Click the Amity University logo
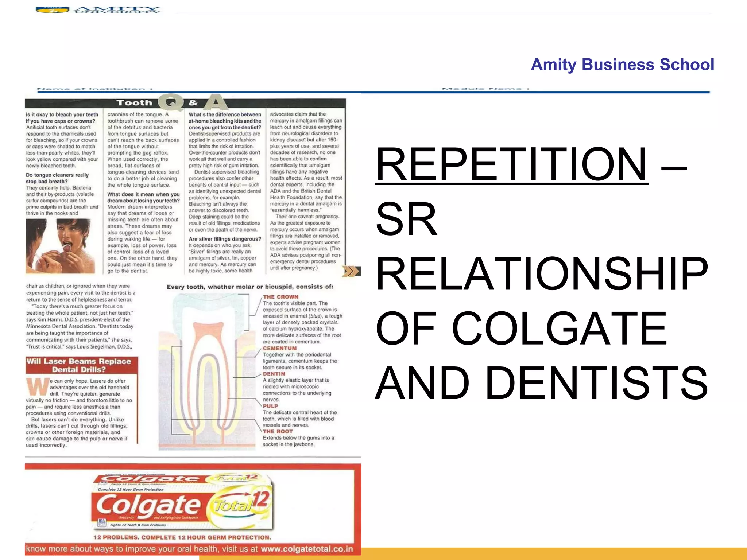 pyautogui.click(x=98, y=9)
